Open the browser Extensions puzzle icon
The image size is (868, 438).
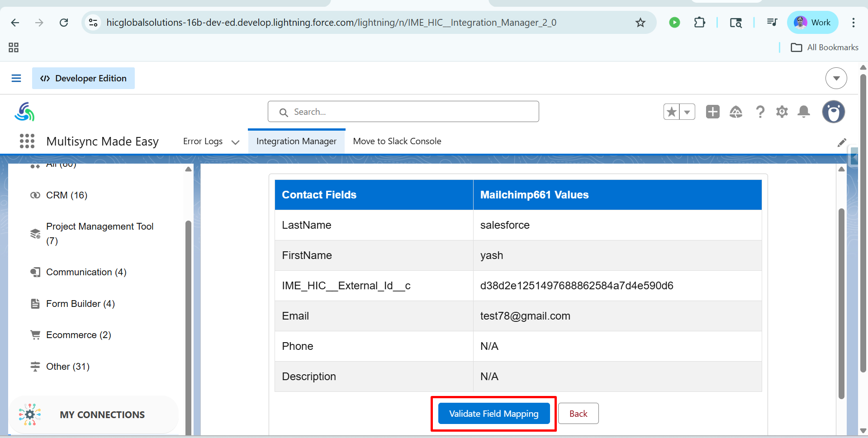699,23
